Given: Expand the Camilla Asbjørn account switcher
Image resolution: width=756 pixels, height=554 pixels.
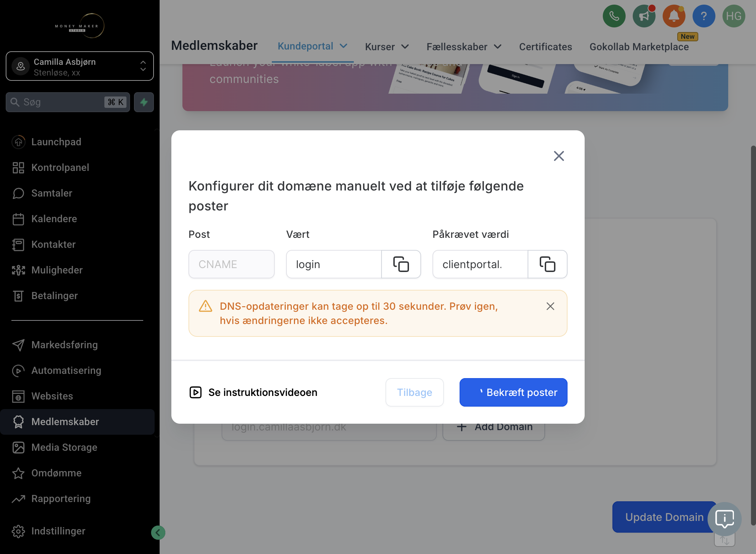Looking at the screenshot, I should (x=80, y=66).
